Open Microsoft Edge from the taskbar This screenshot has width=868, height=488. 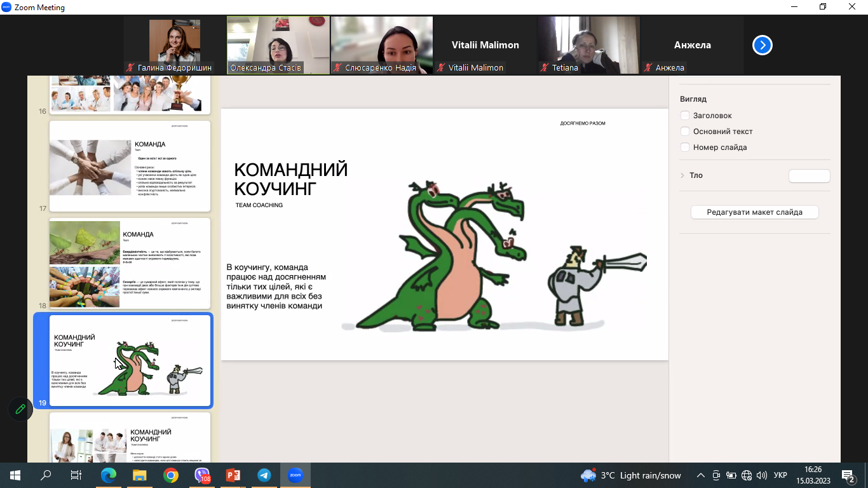coord(109,475)
